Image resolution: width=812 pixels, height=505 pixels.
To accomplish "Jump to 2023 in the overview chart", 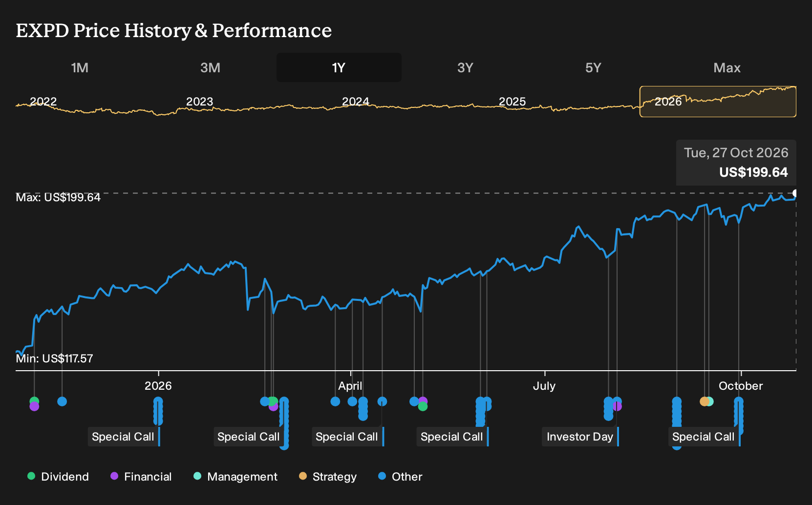I will 200,102.
